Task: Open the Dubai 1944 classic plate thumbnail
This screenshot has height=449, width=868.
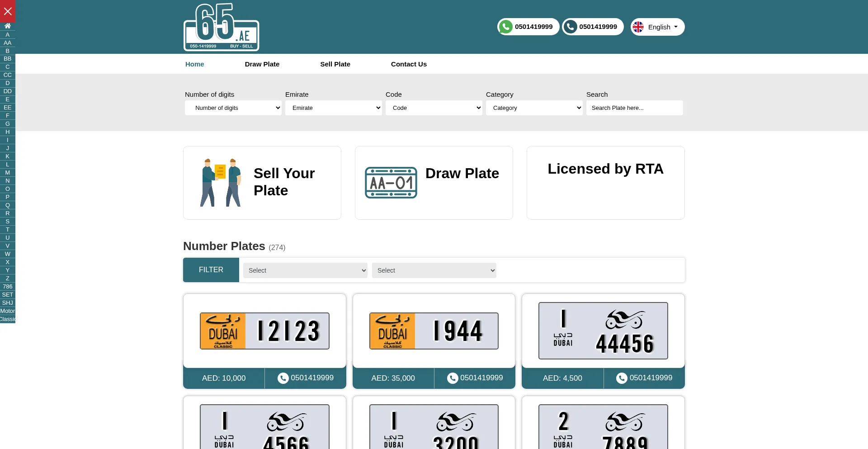Action: click(x=434, y=331)
